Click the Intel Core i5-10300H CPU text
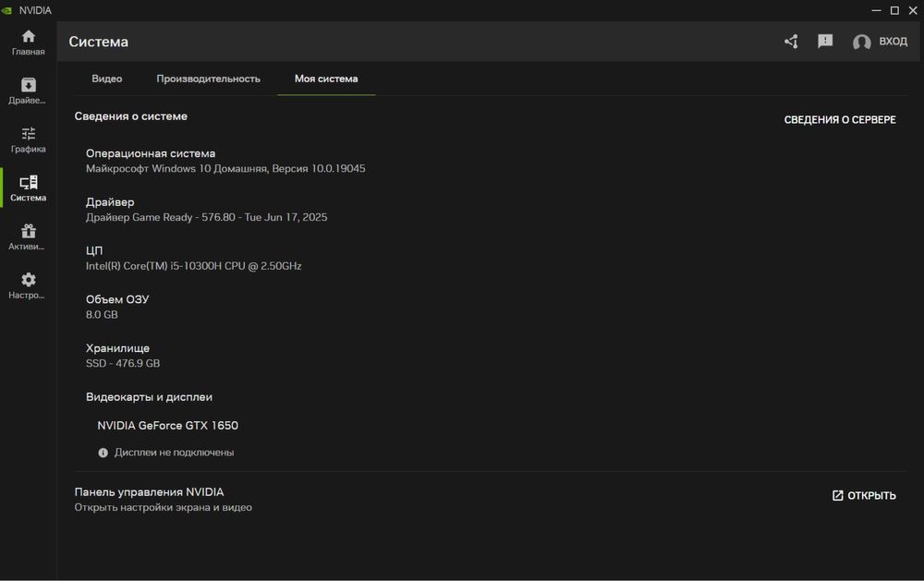Screen dimensions: 924x581 pos(193,266)
